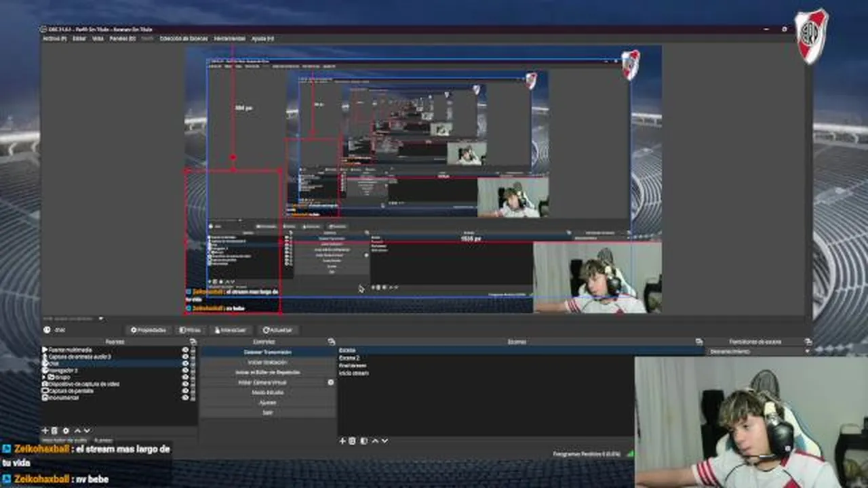Select the Escena scene
Viewport: 868px width, 488px height.
[520, 350]
